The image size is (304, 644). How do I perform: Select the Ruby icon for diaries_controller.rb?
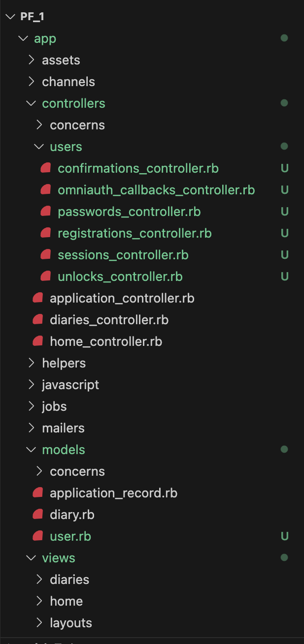coord(38,319)
